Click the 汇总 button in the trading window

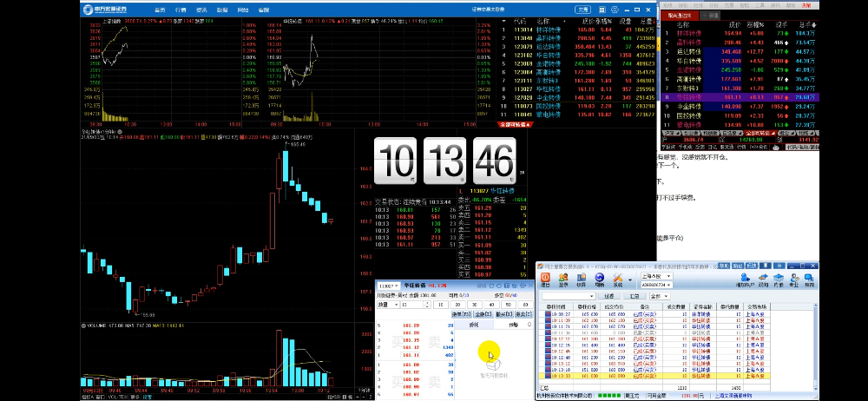click(x=635, y=296)
